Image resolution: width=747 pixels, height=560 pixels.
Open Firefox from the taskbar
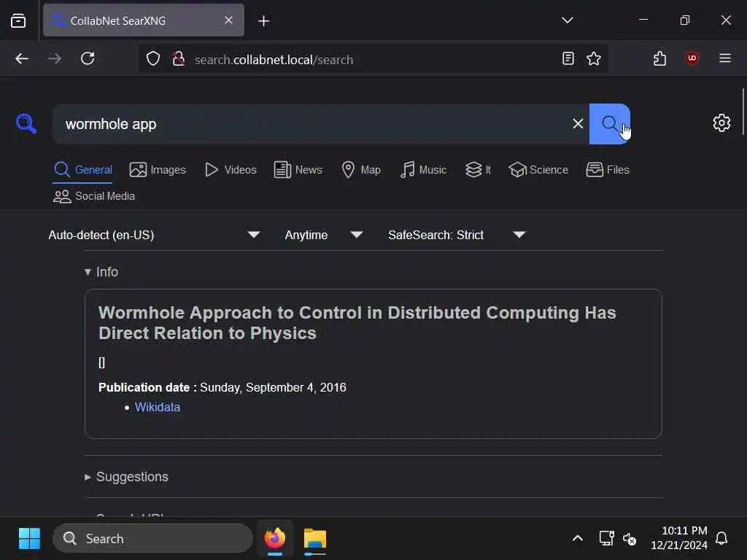tap(275, 539)
